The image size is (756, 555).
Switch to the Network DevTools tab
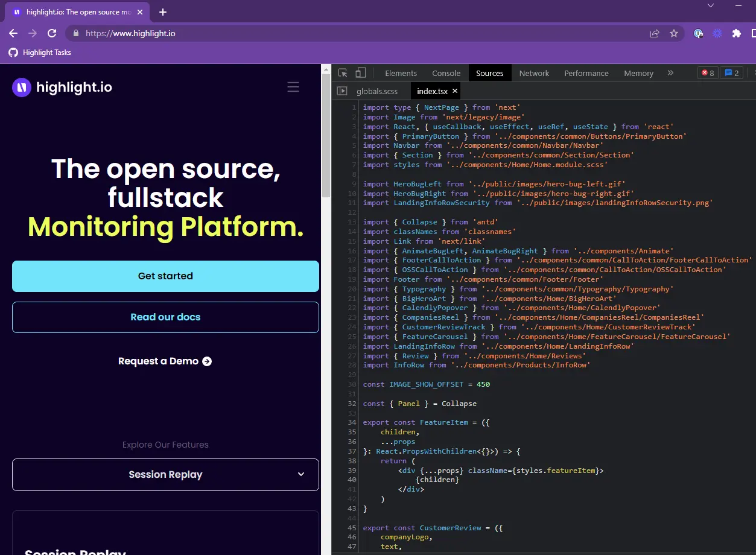pyautogui.click(x=534, y=73)
